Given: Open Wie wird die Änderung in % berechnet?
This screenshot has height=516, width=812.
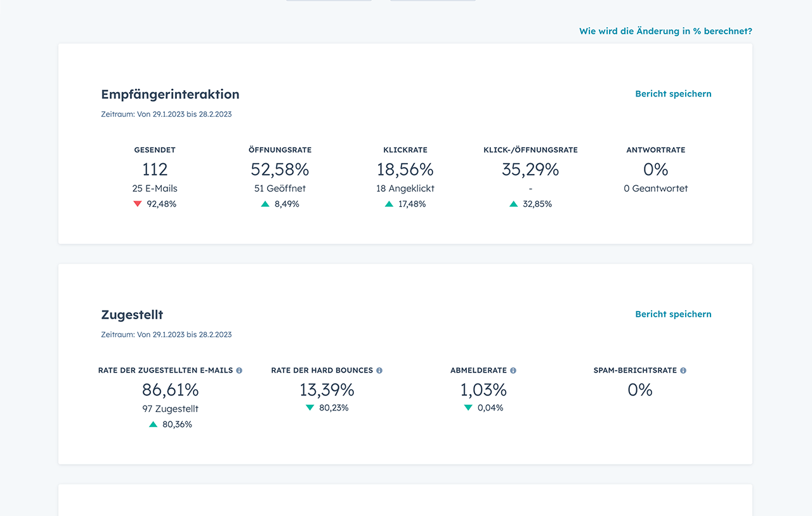Looking at the screenshot, I should point(665,30).
